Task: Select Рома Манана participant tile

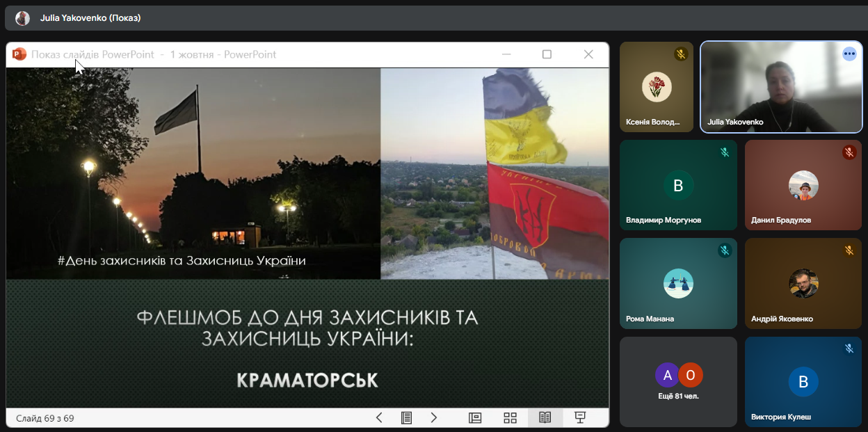Action: click(x=678, y=283)
